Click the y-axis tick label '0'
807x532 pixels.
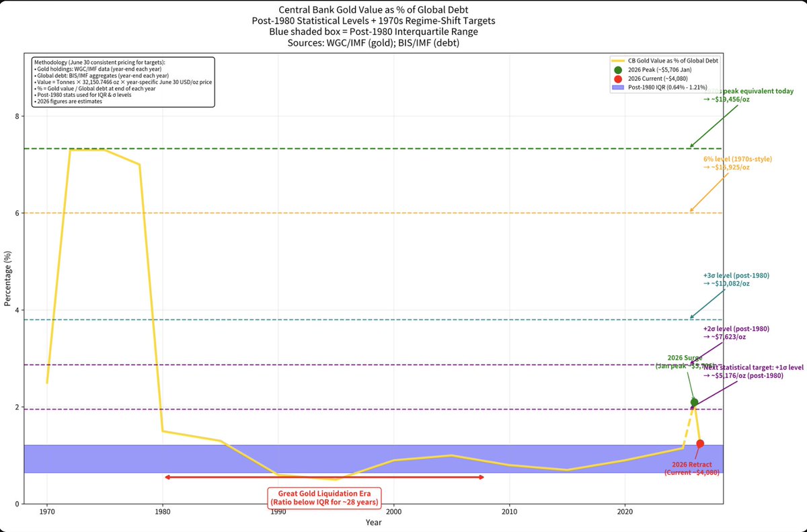click(17, 504)
